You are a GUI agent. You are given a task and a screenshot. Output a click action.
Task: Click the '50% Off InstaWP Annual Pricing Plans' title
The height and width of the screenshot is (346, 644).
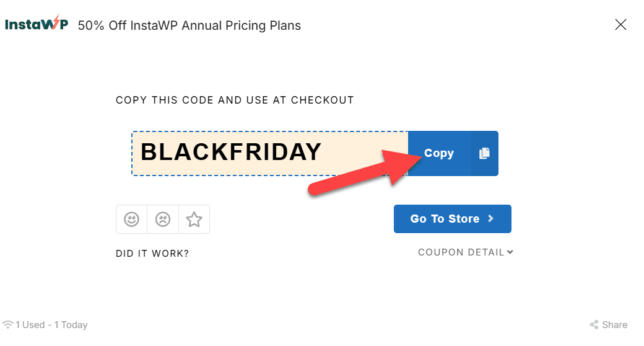[x=189, y=25]
